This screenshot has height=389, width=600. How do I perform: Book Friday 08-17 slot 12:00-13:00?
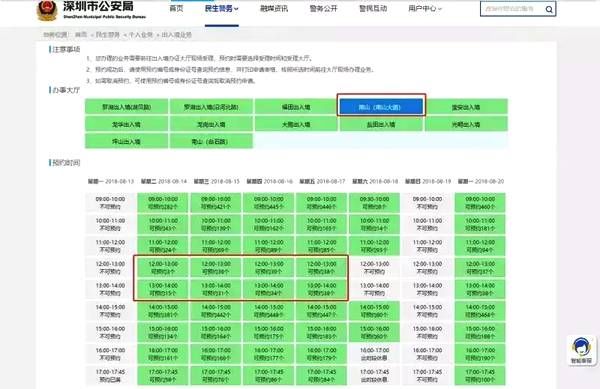321,267
